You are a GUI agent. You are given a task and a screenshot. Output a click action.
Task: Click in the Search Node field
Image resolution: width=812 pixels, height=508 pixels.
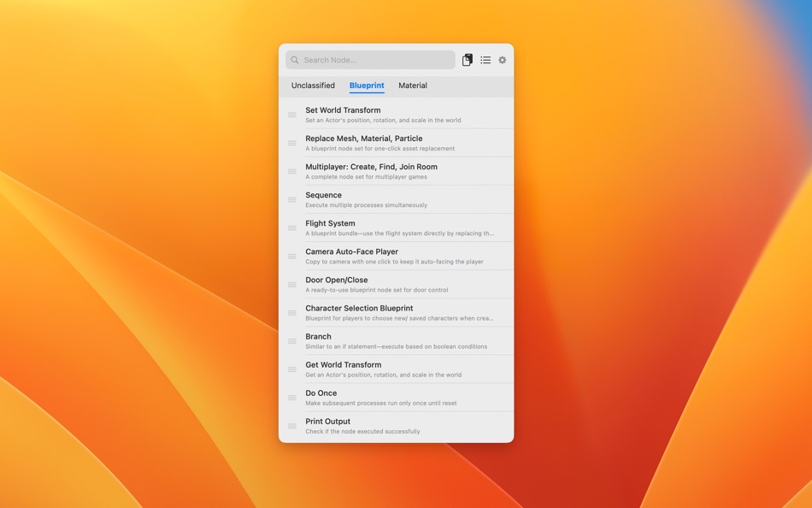coord(370,60)
